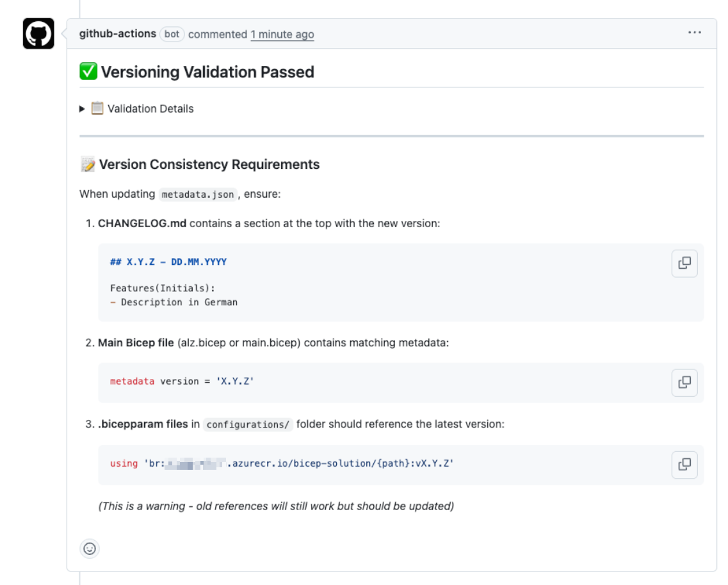Open the github-actions username link
The image size is (728, 585).
(118, 34)
